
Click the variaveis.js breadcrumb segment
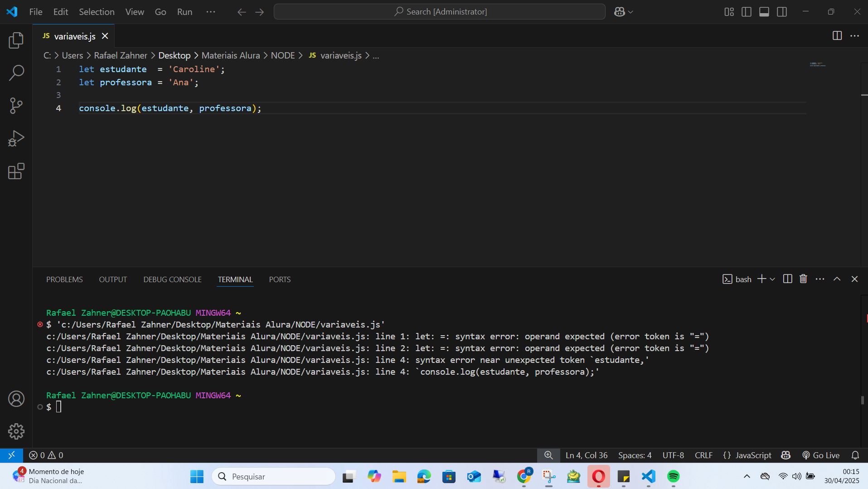point(341,55)
